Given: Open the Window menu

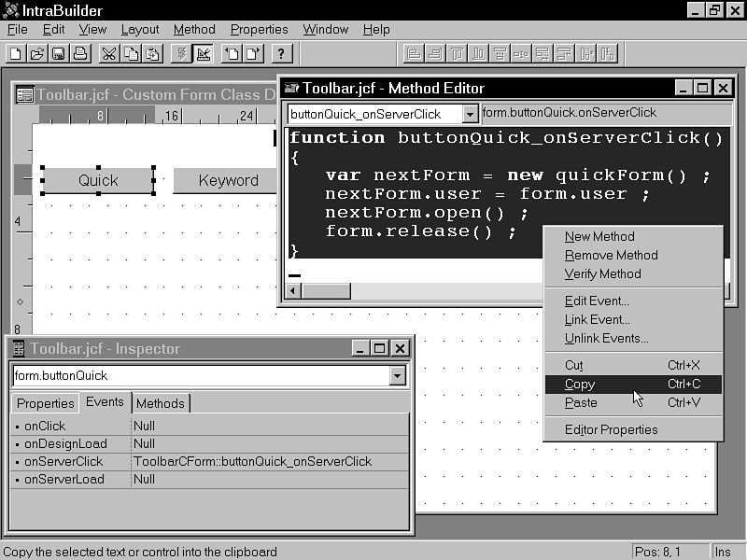Looking at the screenshot, I should tap(325, 30).
